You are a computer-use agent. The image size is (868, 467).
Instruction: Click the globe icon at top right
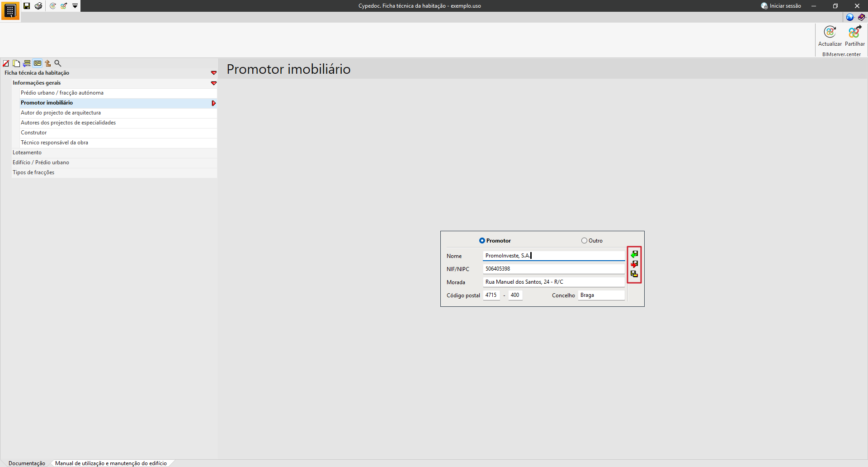tap(850, 17)
